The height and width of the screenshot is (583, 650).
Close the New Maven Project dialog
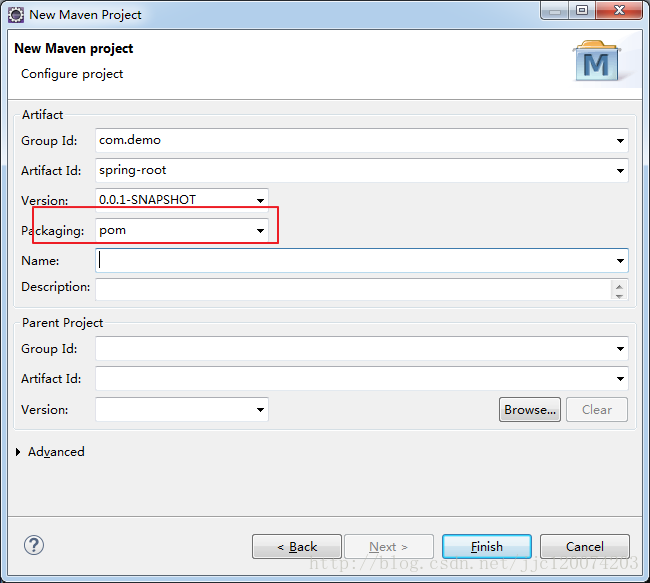pyautogui.click(x=619, y=10)
